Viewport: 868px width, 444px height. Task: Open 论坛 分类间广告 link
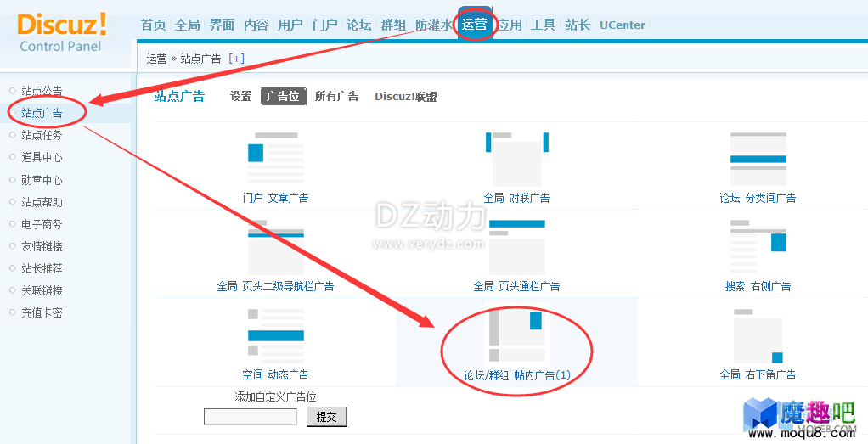pos(758,198)
